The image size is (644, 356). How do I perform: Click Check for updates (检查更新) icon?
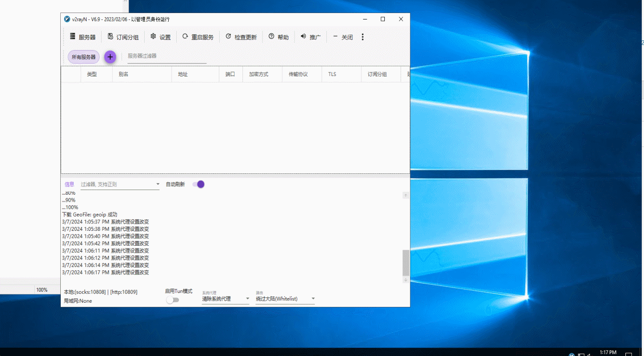pyautogui.click(x=229, y=37)
